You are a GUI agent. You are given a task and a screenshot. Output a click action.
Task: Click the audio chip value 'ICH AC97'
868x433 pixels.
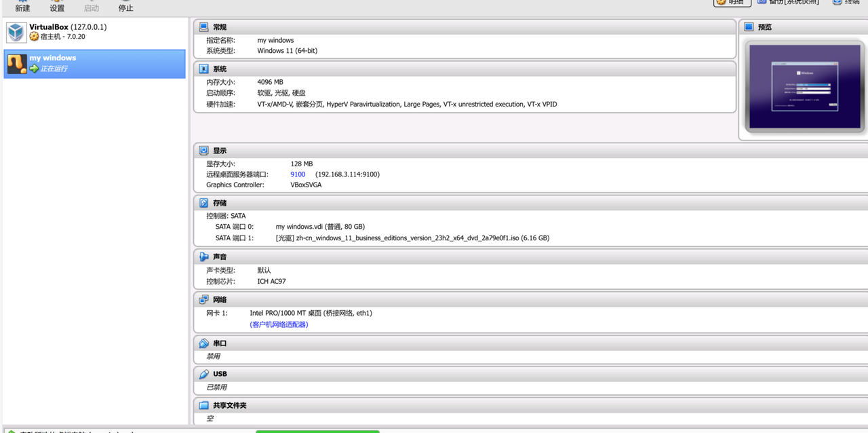tap(271, 281)
